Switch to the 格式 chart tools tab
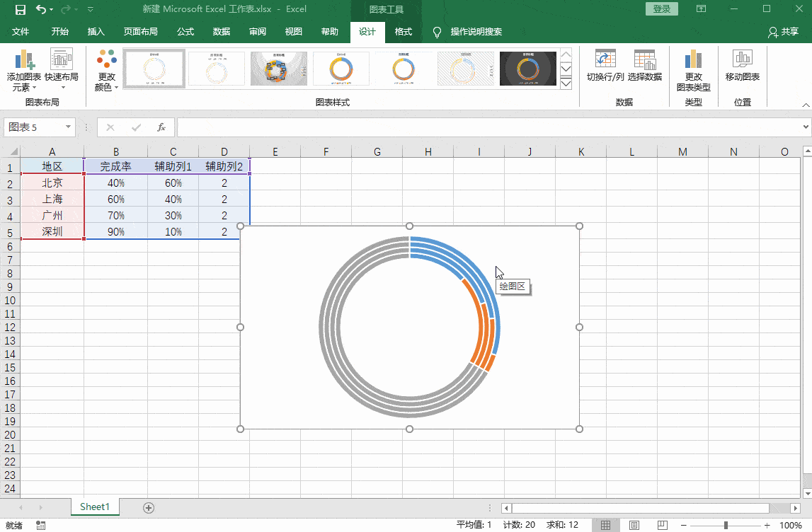Image resolution: width=812 pixels, height=532 pixels. point(404,32)
